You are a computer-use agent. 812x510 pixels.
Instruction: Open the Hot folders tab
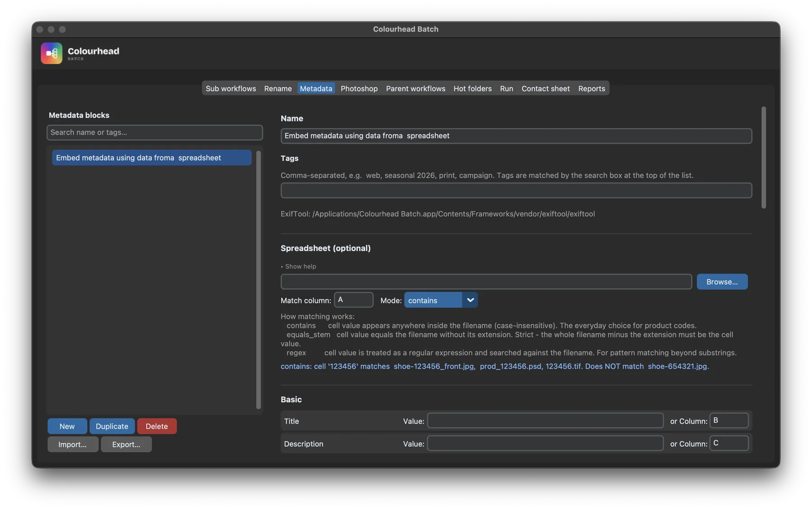(472, 88)
